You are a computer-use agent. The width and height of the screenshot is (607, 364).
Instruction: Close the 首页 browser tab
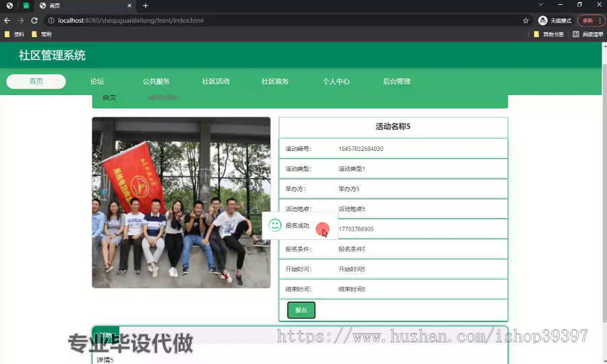pyautogui.click(x=129, y=6)
